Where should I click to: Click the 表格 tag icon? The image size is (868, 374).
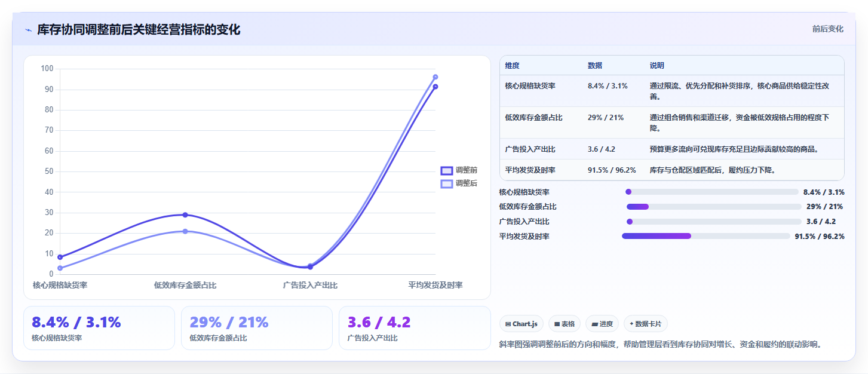(x=557, y=324)
